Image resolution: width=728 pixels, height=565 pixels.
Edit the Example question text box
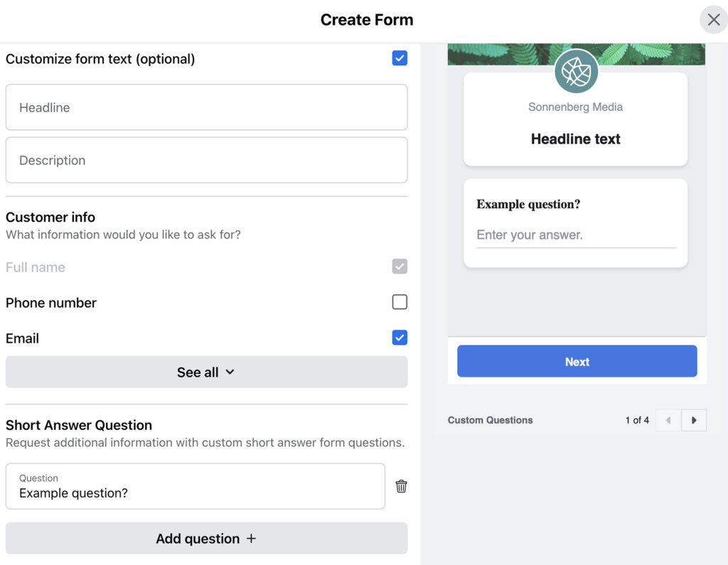pos(196,491)
